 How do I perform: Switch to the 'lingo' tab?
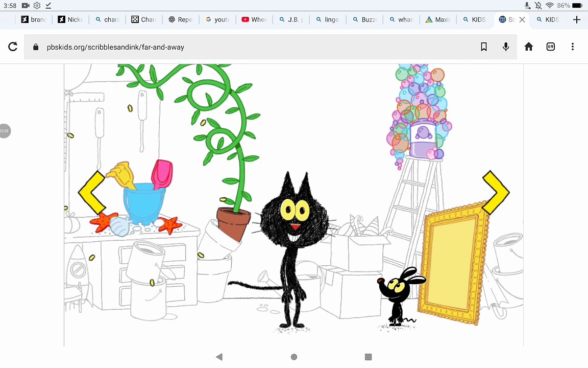click(328, 19)
